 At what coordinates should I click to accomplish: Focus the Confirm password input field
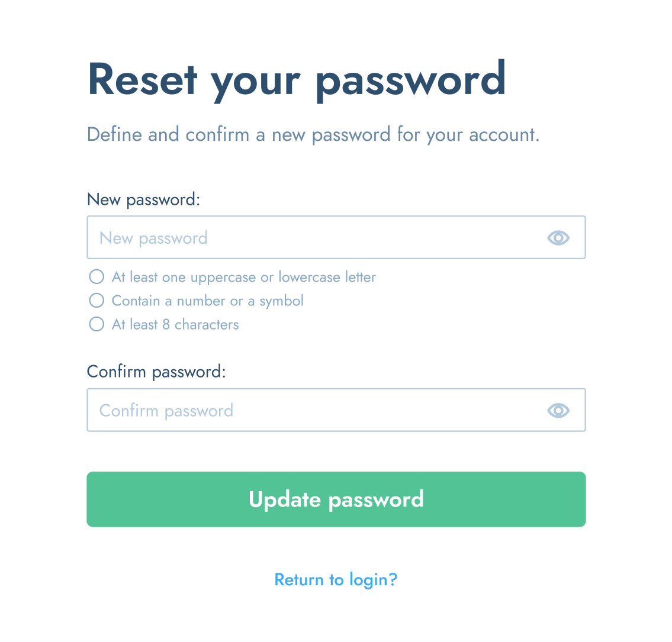(336, 410)
